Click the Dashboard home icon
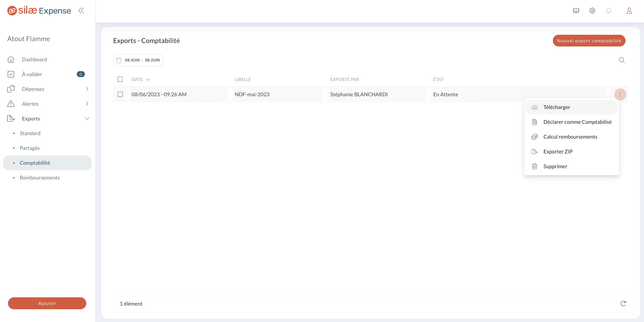The image size is (644, 322). tap(11, 59)
